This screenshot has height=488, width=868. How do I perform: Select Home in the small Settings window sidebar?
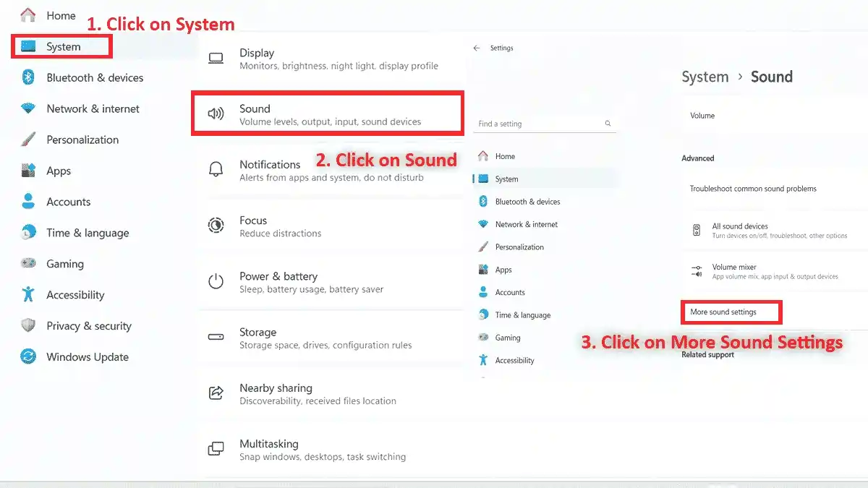[505, 156]
